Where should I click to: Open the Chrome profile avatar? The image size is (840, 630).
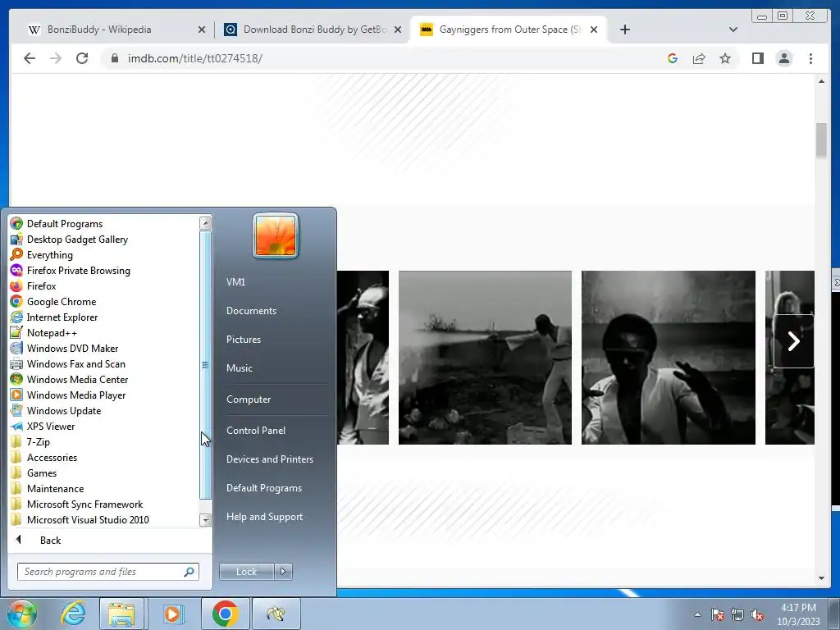click(783, 58)
